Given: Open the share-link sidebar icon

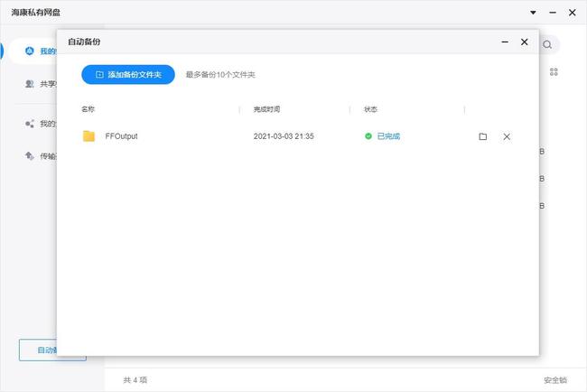Looking at the screenshot, I should point(29,124).
